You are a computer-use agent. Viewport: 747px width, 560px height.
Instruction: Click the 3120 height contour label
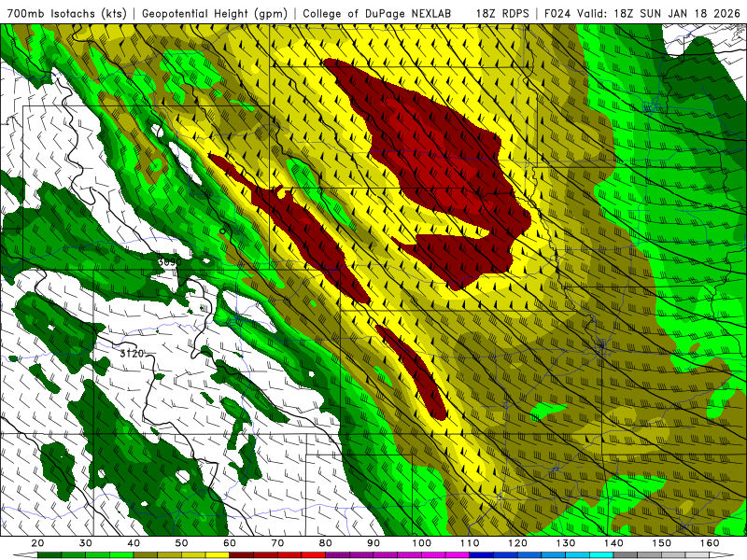[x=132, y=354]
